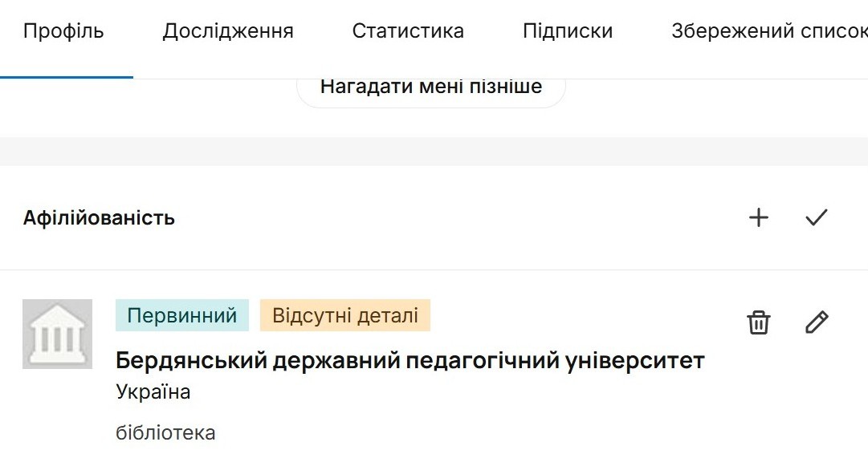Click the Відсутні деталі warning badge

click(345, 315)
